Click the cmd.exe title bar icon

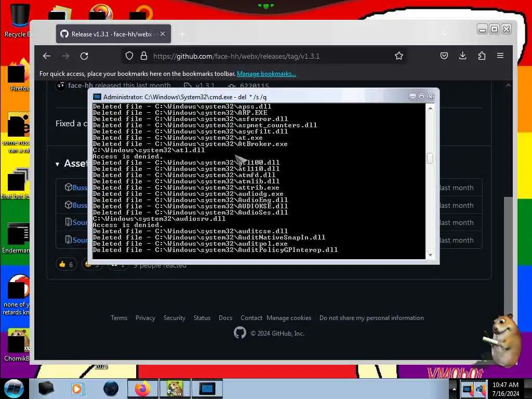coord(97,97)
